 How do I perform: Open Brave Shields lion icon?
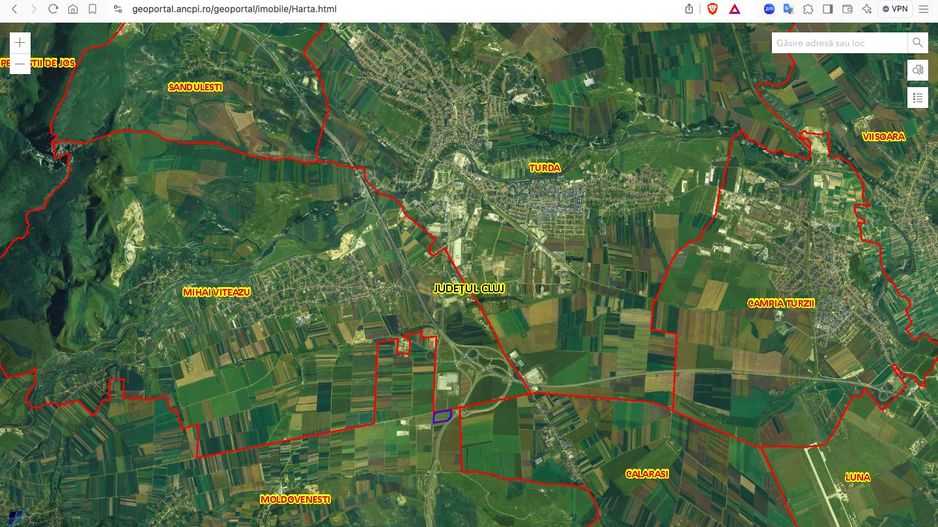pyautogui.click(x=712, y=9)
